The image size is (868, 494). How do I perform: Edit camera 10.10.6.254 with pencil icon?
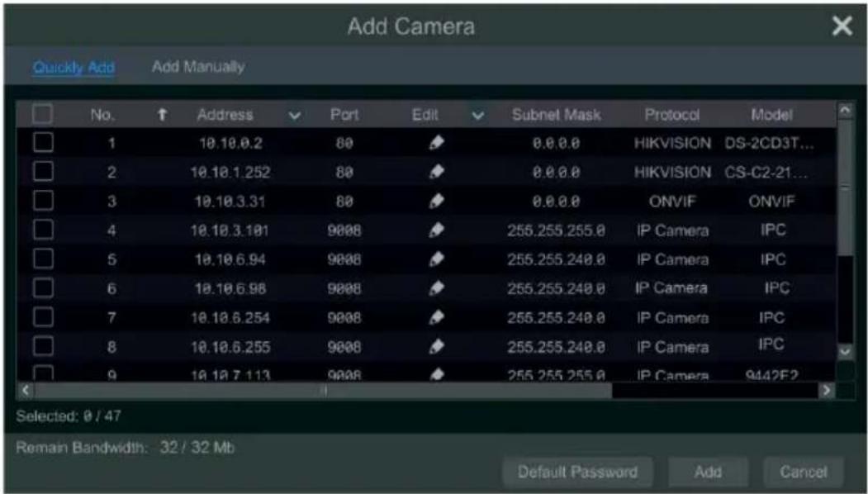(x=436, y=318)
